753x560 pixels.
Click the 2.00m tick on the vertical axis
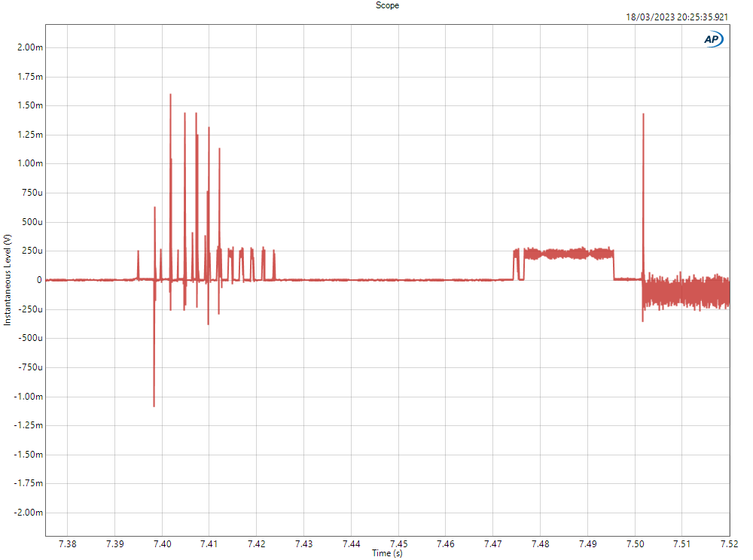pyautogui.click(x=30, y=47)
